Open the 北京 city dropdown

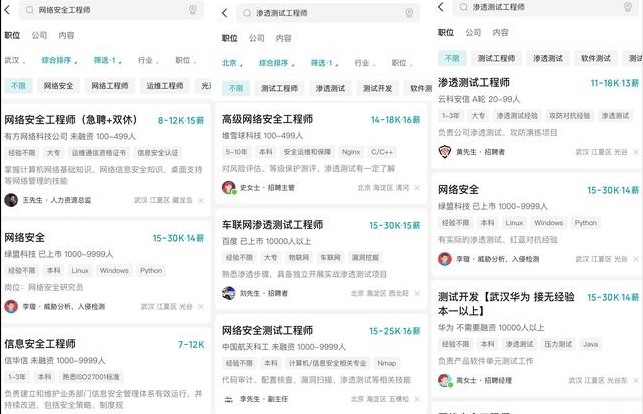click(232, 63)
